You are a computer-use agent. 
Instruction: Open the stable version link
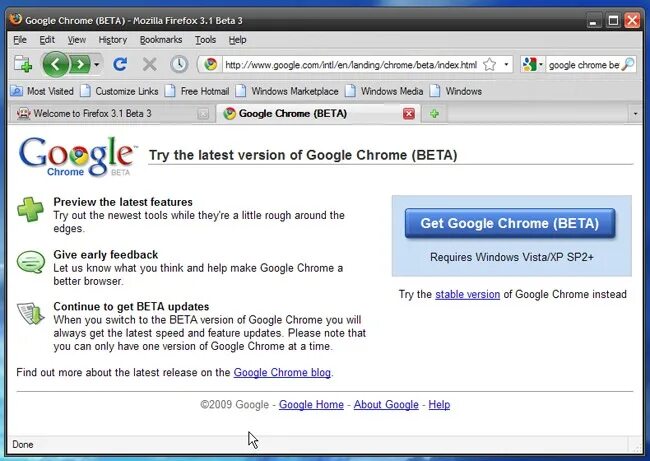[467, 294]
